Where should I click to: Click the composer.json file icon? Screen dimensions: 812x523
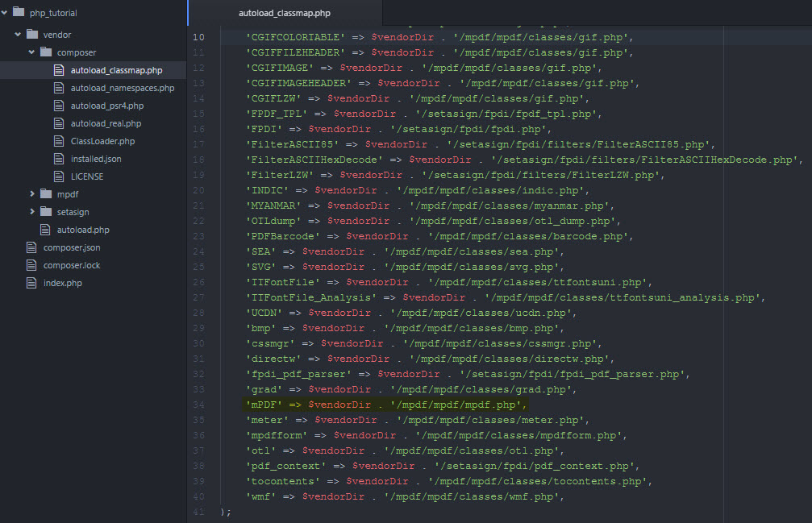[x=31, y=247]
